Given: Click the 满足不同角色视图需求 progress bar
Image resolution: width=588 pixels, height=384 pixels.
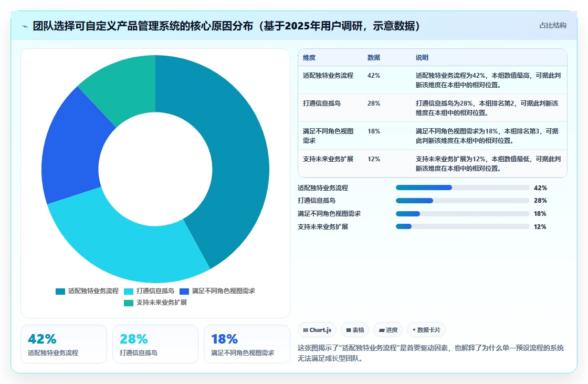Looking at the screenshot, I should point(463,214).
